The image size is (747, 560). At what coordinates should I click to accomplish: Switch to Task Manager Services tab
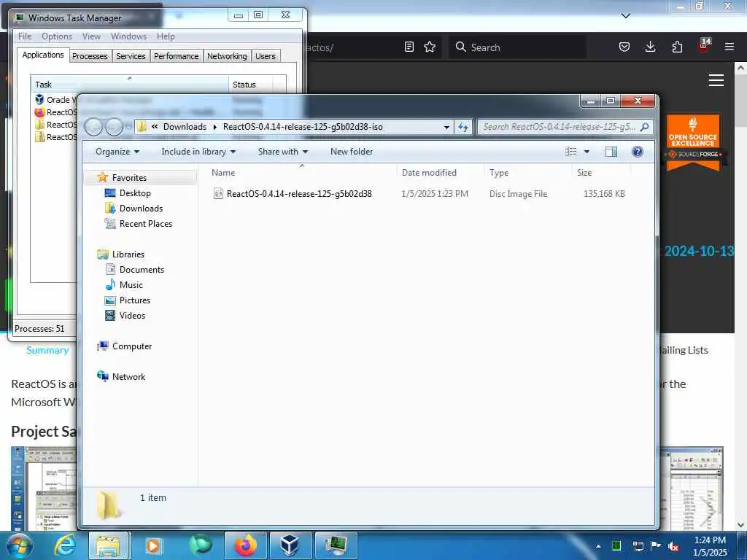point(131,56)
